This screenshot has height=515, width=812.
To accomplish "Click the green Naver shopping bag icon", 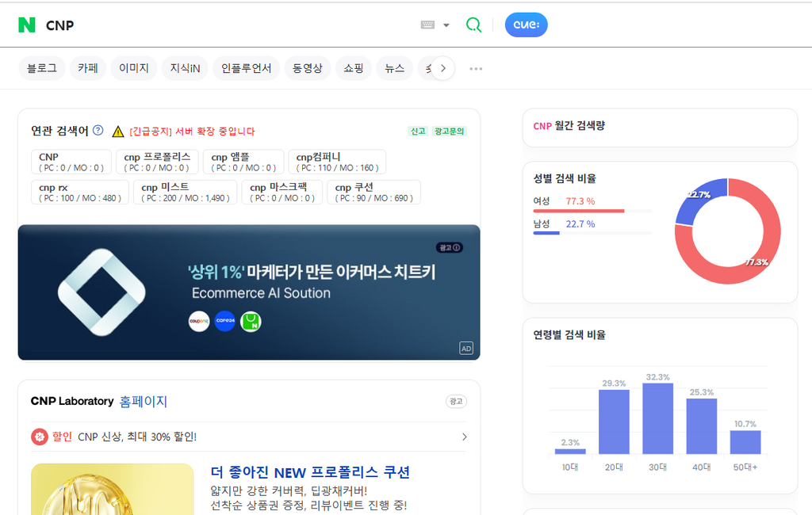I will (x=251, y=322).
